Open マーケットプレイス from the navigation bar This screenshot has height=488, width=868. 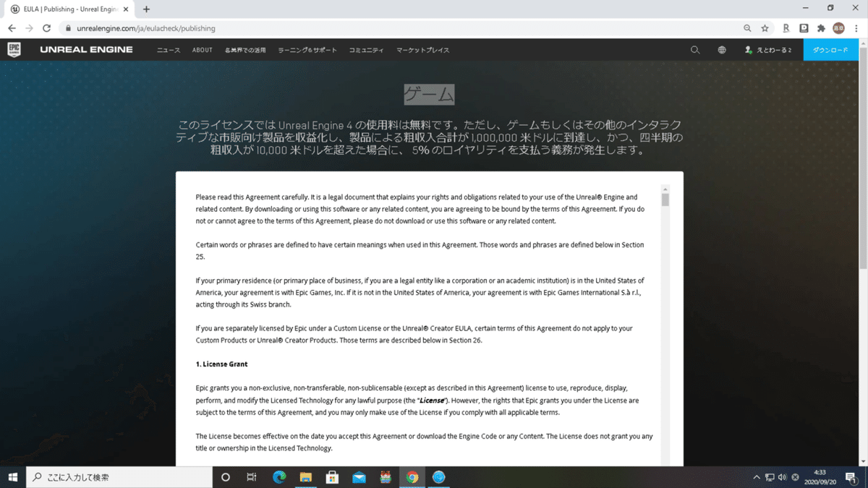(422, 50)
